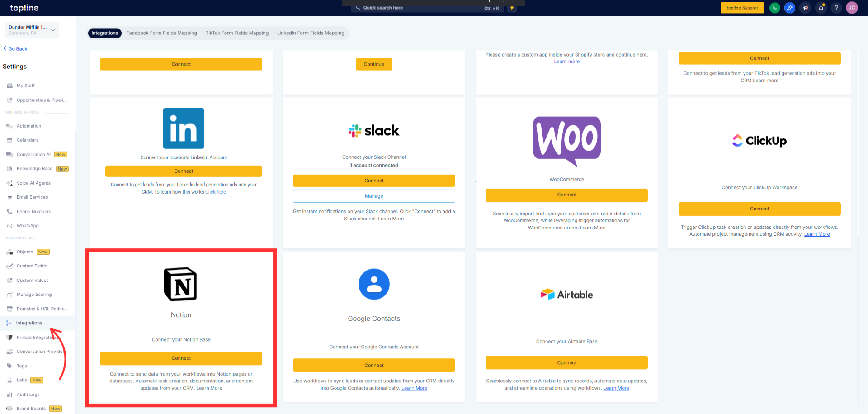Open the JC user avatar menu
The width and height of the screenshot is (868, 414).
click(x=852, y=8)
